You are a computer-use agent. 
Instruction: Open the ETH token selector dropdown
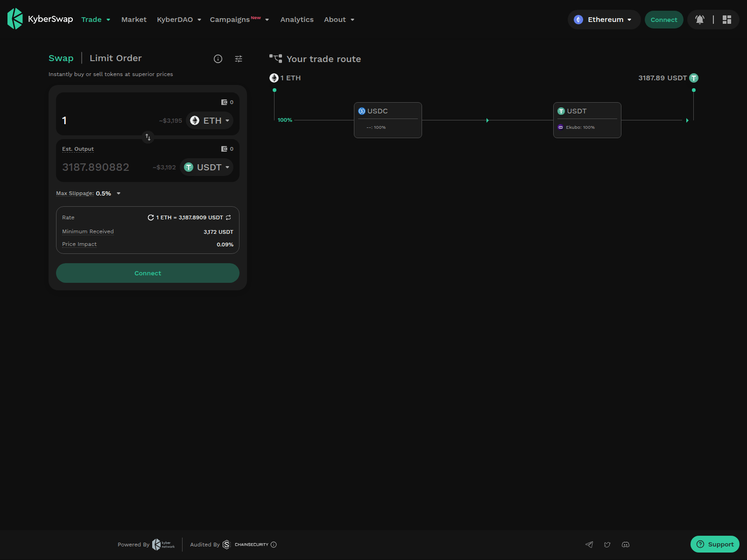coord(209,120)
